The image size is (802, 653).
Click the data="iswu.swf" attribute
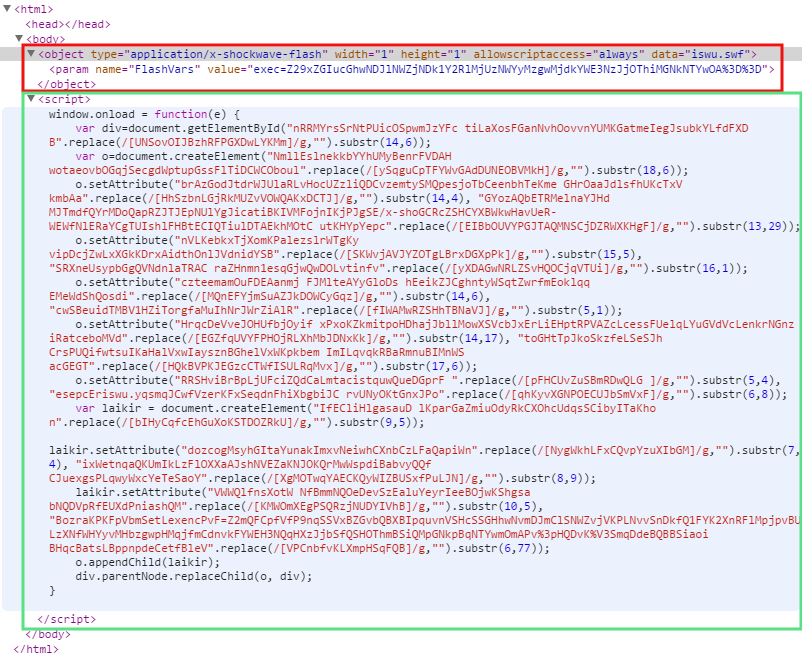(701, 54)
